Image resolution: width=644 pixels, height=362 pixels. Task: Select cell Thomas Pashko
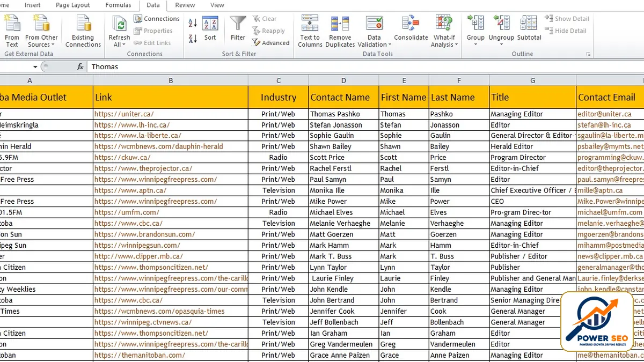click(x=343, y=114)
